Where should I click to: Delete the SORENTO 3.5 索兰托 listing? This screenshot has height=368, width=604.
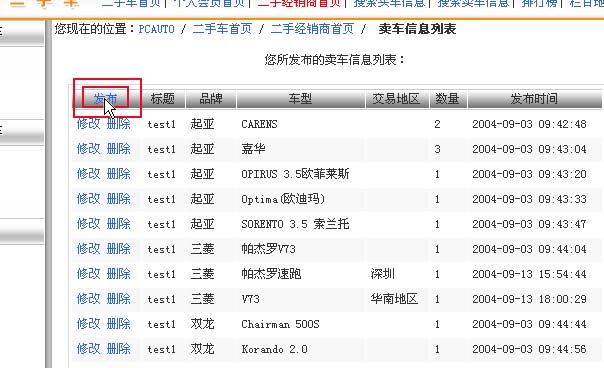pos(119,224)
